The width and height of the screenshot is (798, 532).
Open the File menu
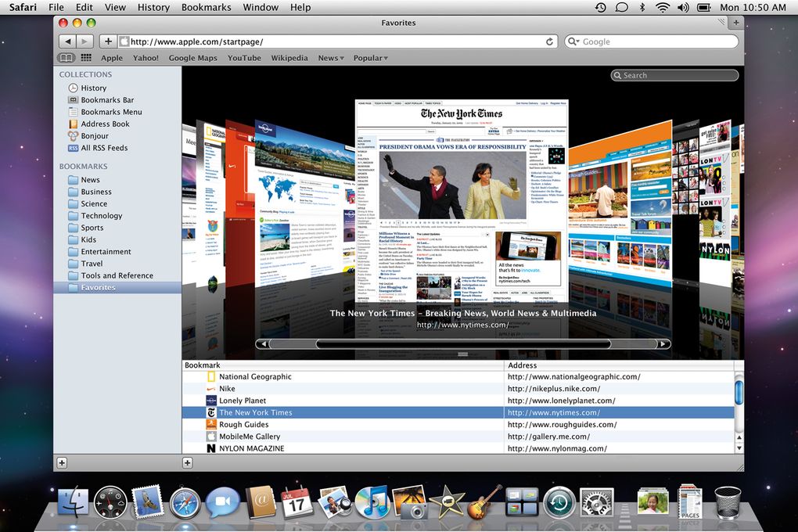tap(56, 7)
